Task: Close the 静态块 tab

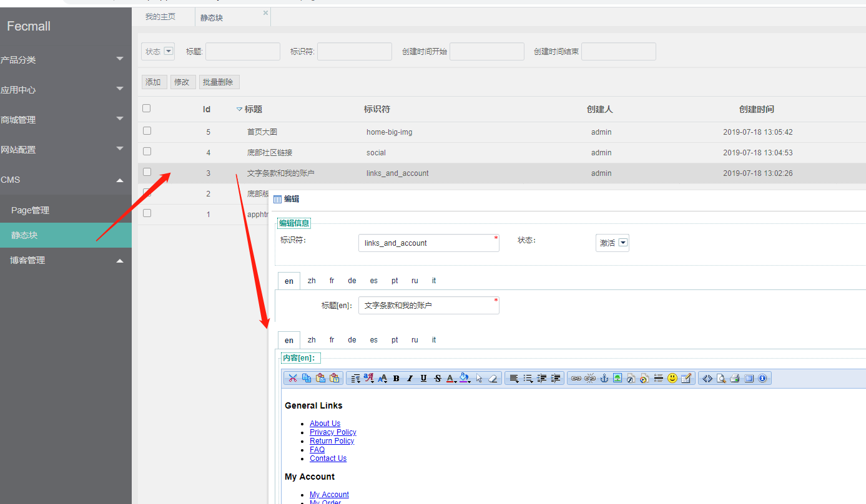Action: click(x=265, y=12)
